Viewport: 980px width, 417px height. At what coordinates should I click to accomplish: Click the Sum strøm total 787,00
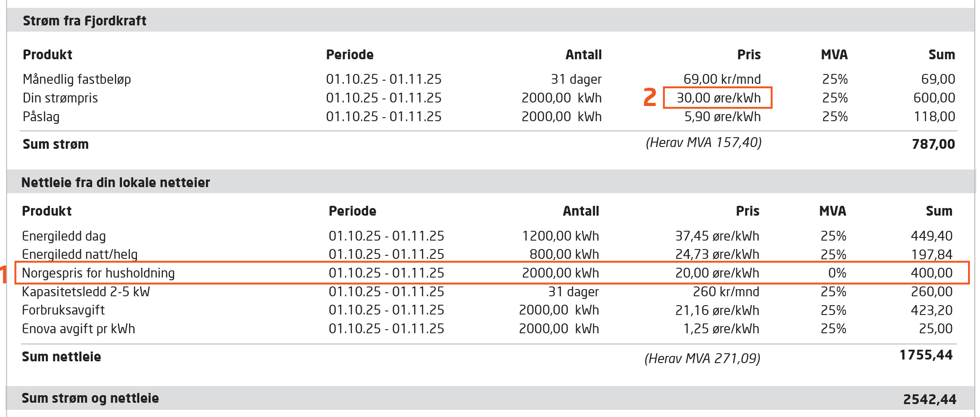[933, 144]
